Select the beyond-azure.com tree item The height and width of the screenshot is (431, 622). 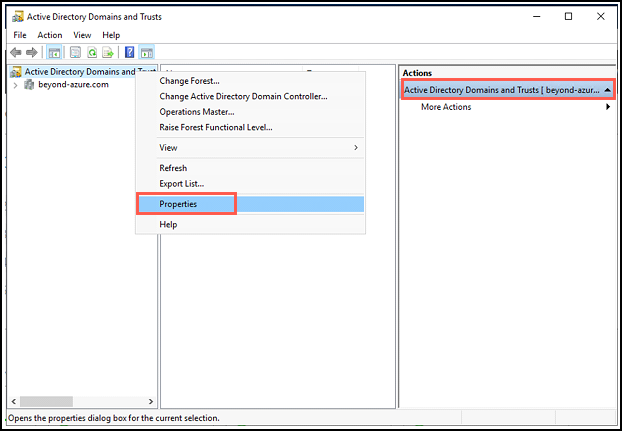point(73,84)
